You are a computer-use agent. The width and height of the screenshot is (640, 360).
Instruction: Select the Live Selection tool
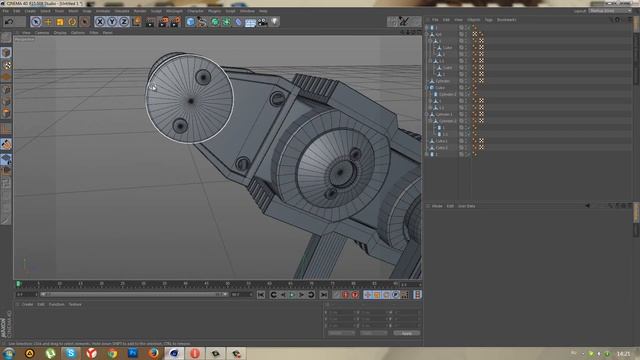tap(36, 22)
